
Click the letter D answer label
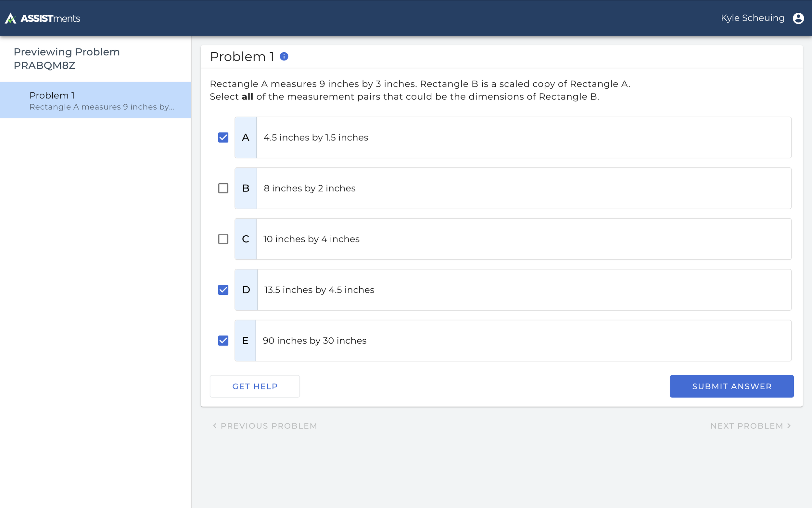click(x=246, y=290)
